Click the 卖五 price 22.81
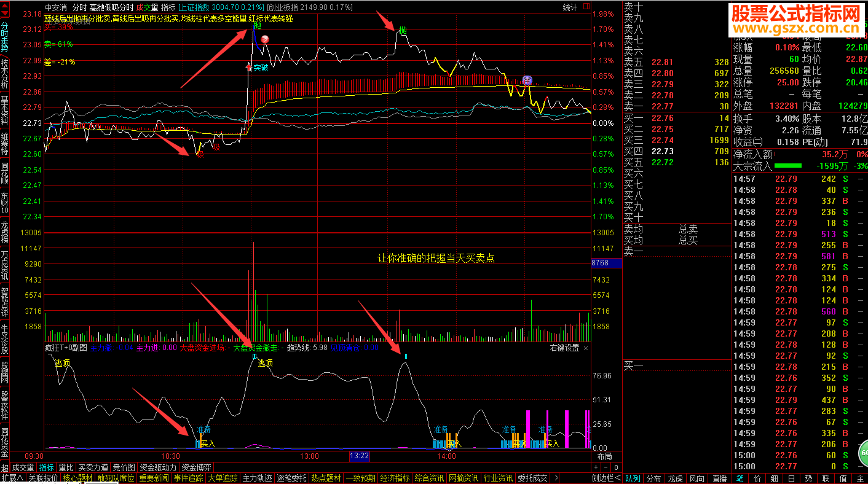868x484 pixels. (663, 62)
